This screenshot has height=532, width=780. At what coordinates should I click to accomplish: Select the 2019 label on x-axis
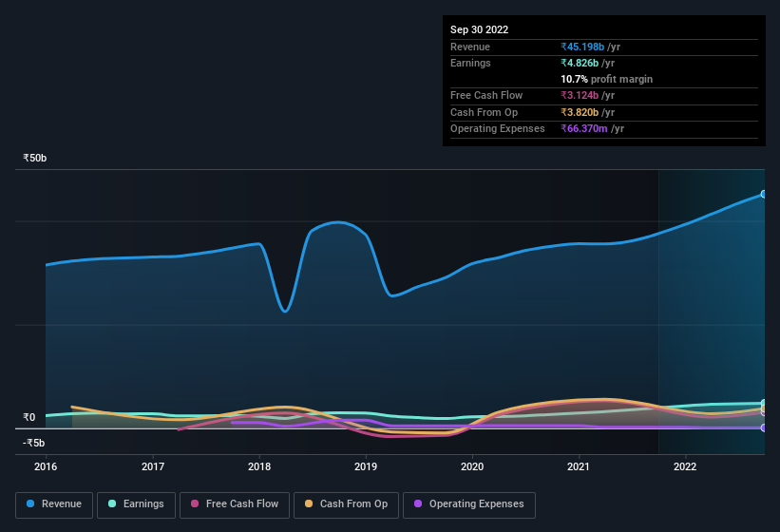click(366, 466)
